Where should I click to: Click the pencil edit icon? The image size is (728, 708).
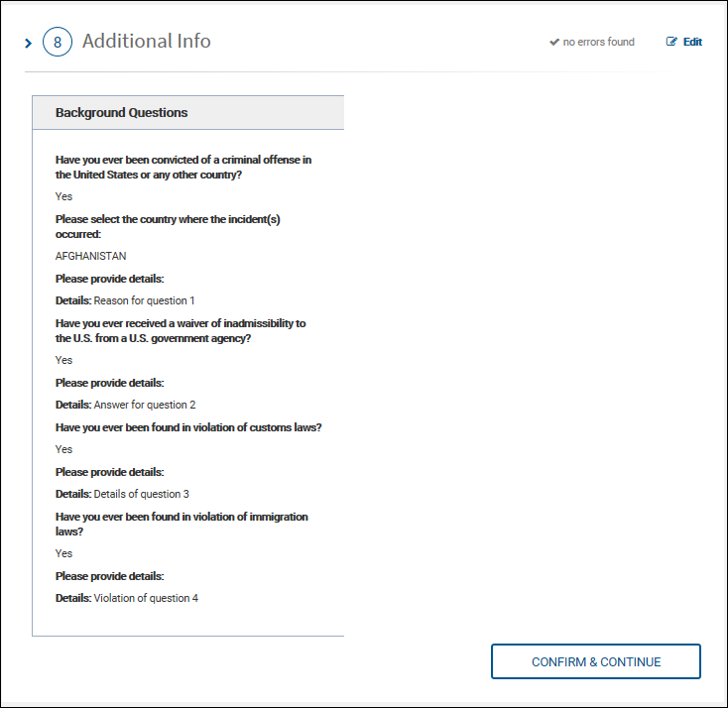coord(672,42)
